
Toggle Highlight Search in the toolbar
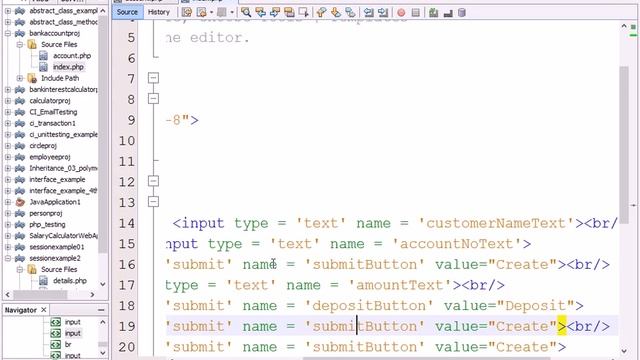point(289,13)
